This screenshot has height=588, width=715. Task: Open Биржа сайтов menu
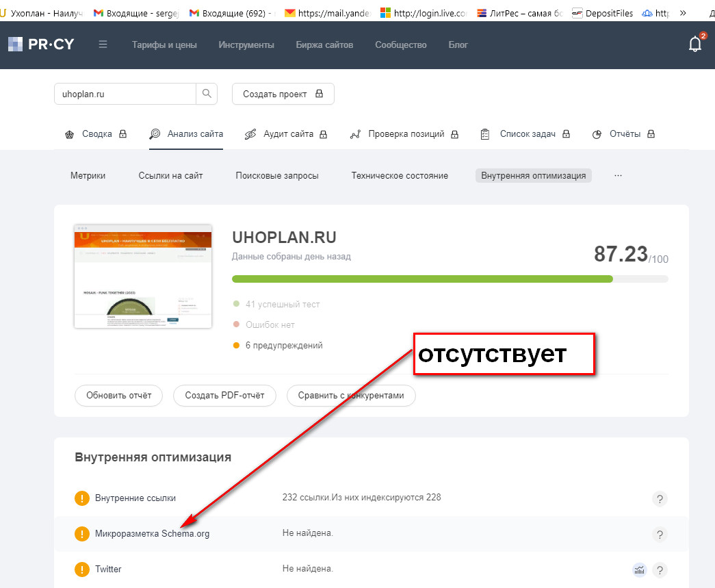(x=325, y=44)
